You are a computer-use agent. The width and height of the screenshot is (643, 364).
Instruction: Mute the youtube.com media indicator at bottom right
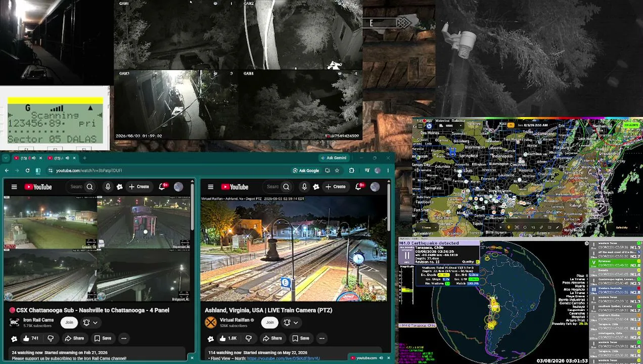pos(381,358)
